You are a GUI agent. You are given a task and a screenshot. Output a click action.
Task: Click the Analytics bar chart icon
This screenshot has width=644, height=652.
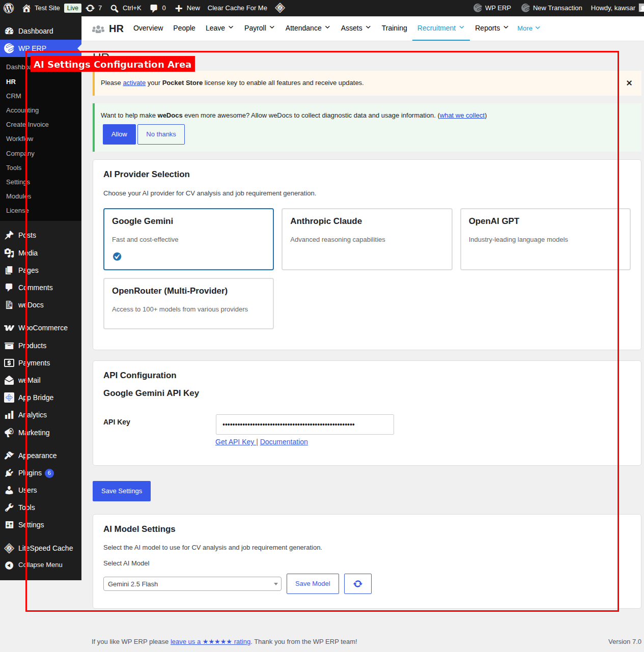pyautogui.click(x=9, y=415)
